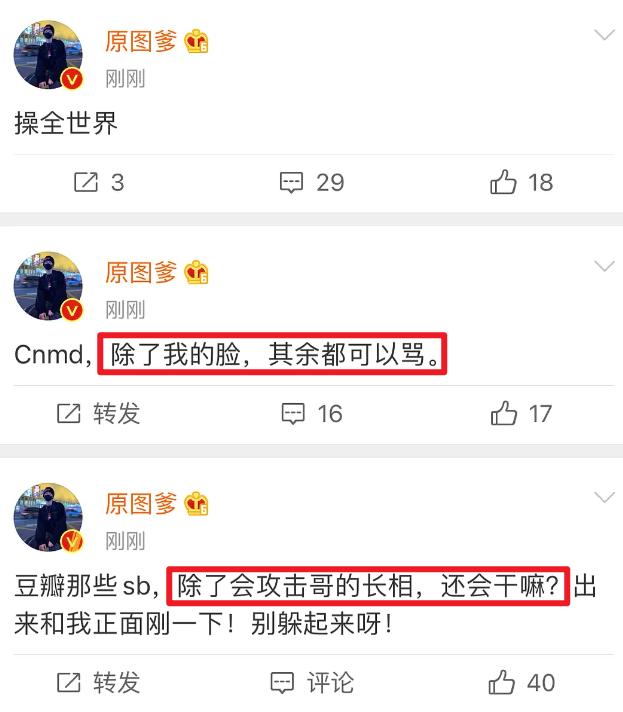623x712 pixels.
Task: Click repost icon on third post
Action: click(x=69, y=682)
